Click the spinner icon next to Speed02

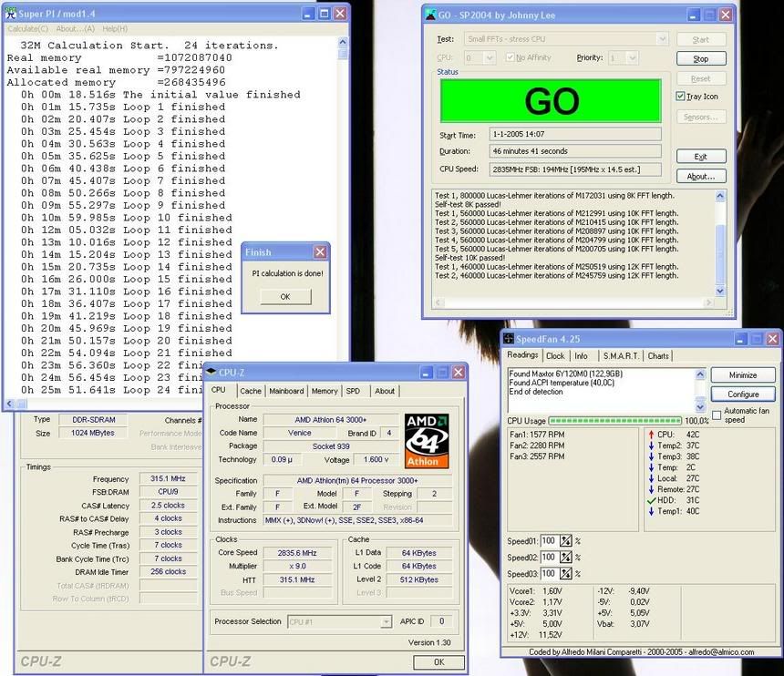coord(565,557)
